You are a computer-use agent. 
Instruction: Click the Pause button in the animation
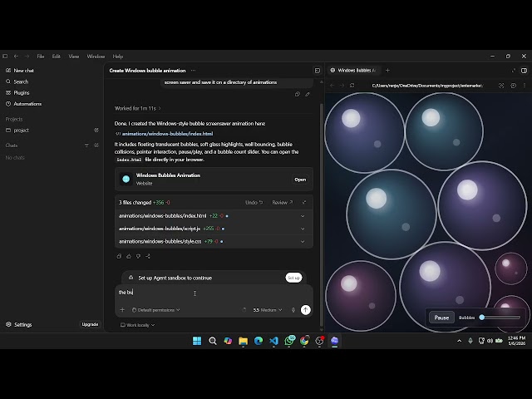441,318
